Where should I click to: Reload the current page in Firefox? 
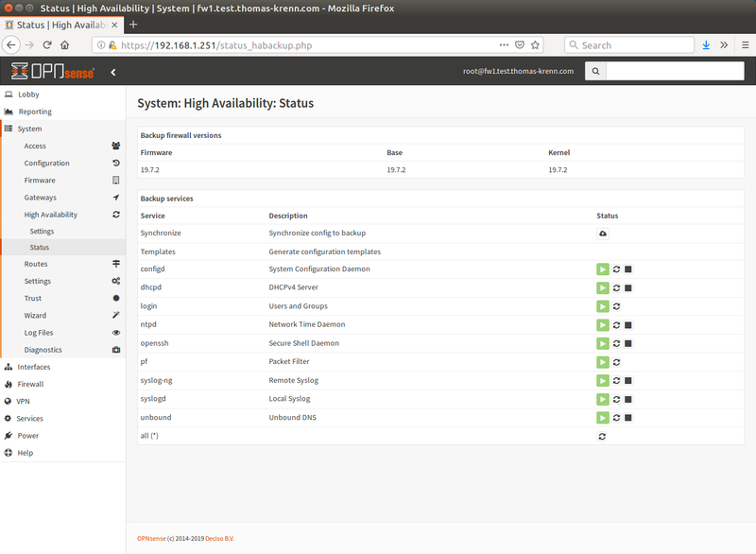[x=47, y=45]
